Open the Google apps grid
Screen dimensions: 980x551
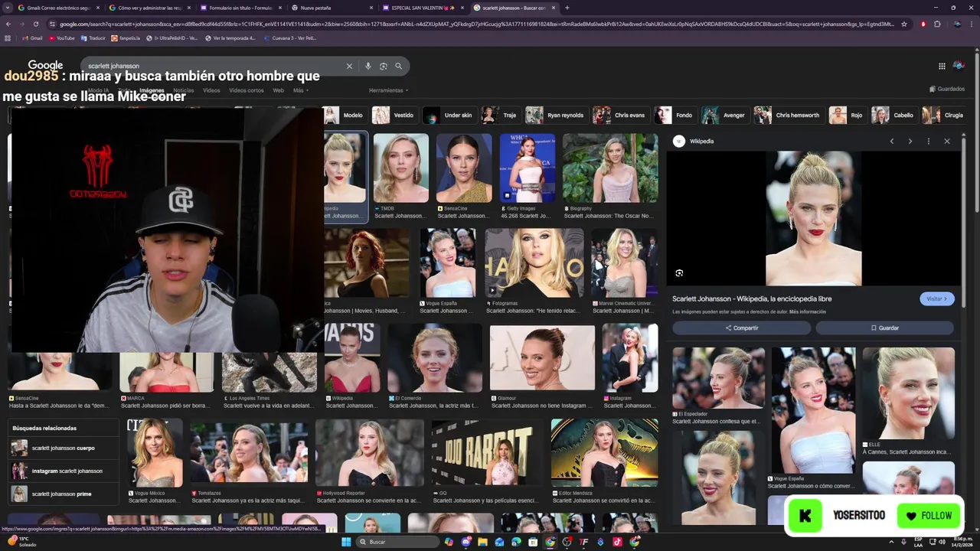tap(942, 66)
